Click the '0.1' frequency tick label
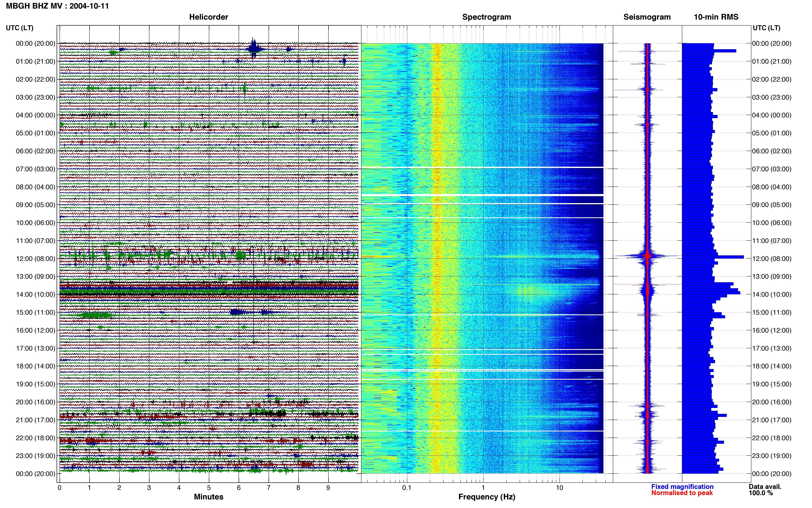 tap(407, 487)
